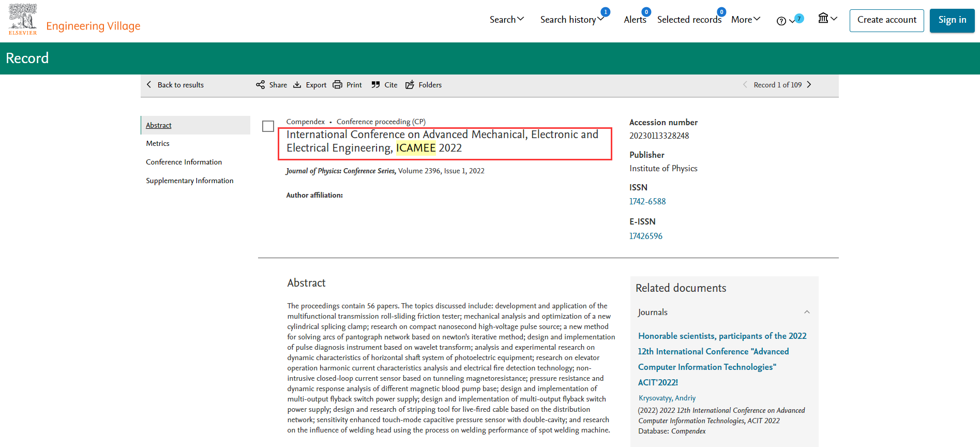
Task: Click Record 1 of 109 text
Action: pos(777,85)
